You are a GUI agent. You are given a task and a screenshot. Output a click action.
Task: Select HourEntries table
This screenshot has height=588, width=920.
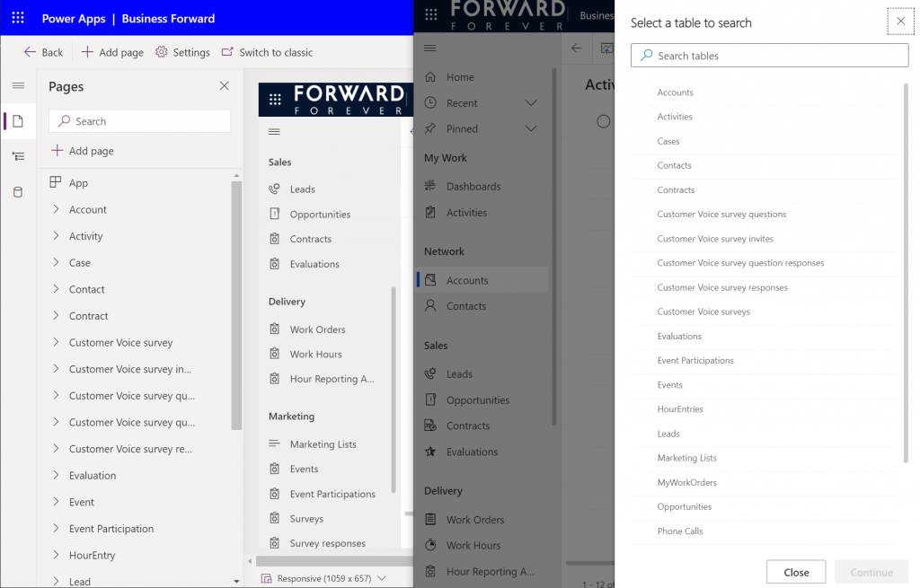[765, 409]
